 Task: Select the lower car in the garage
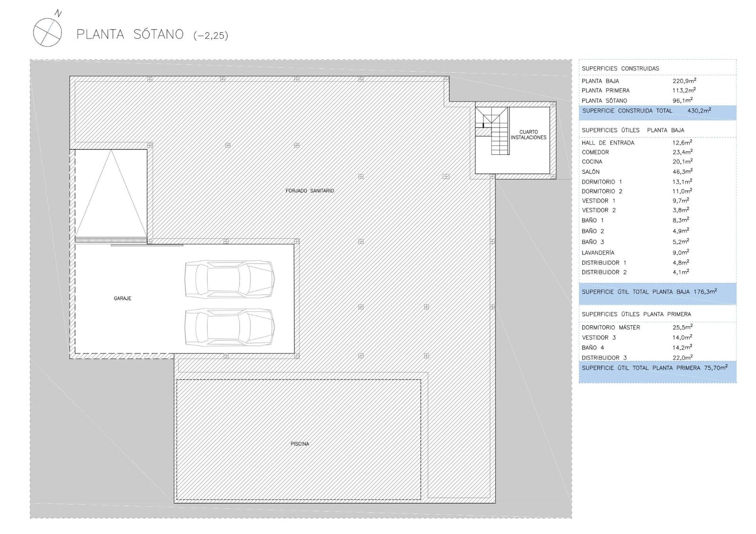pos(229,327)
